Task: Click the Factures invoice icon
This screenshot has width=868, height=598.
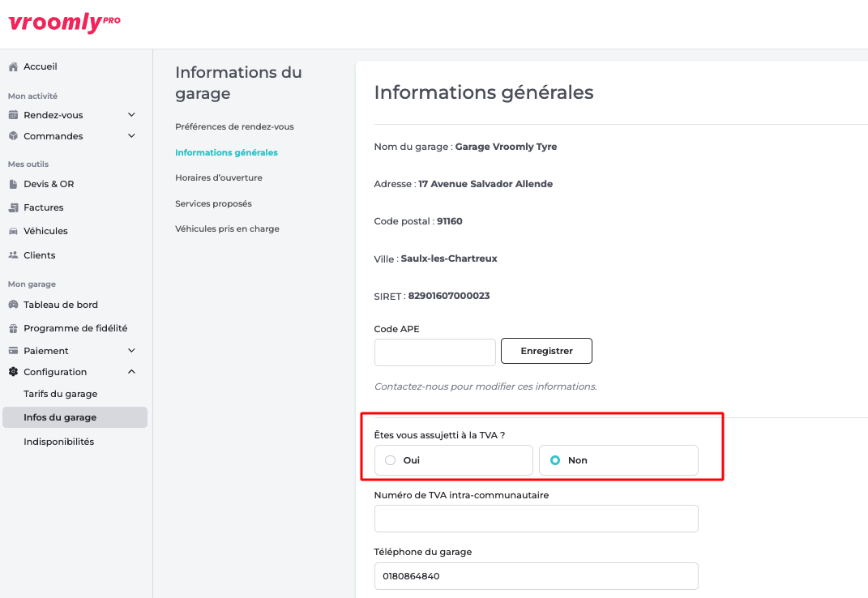Action: (13, 207)
